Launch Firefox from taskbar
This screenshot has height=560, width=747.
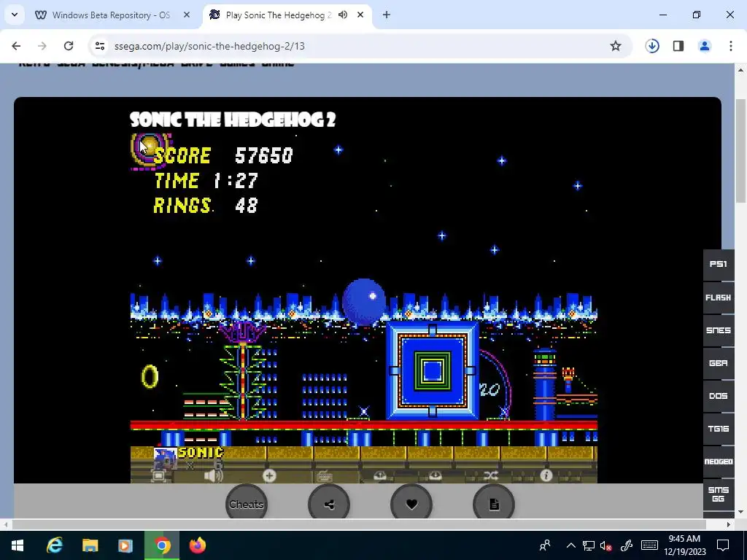[x=197, y=545]
